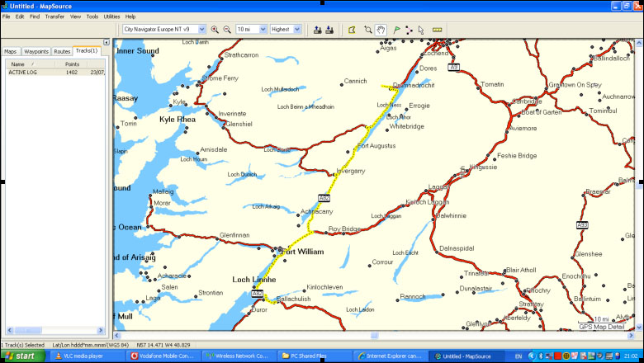Open the Highest map detail dropdown
The height and width of the screenshot is (363, 644).
tap(297, 29)
